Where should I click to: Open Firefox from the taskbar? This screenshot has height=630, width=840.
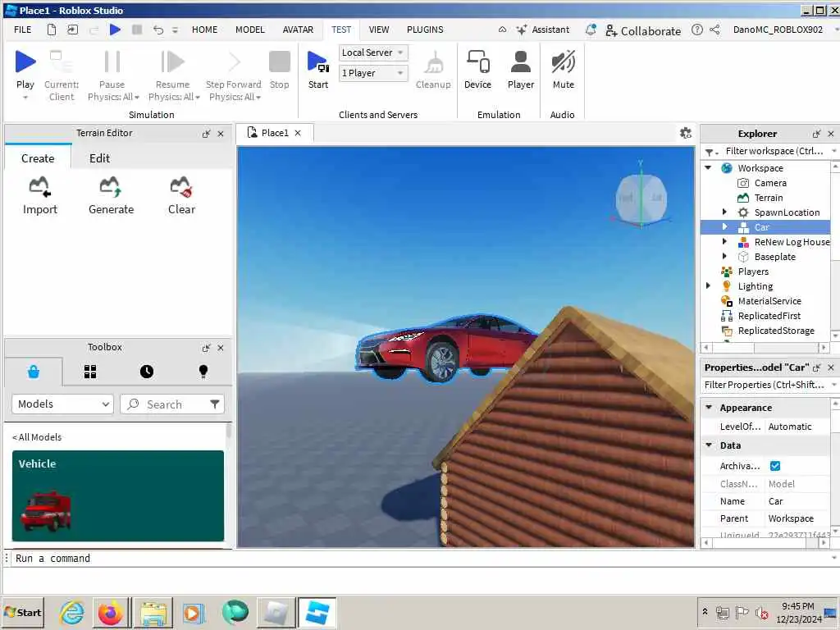(111, 612)
